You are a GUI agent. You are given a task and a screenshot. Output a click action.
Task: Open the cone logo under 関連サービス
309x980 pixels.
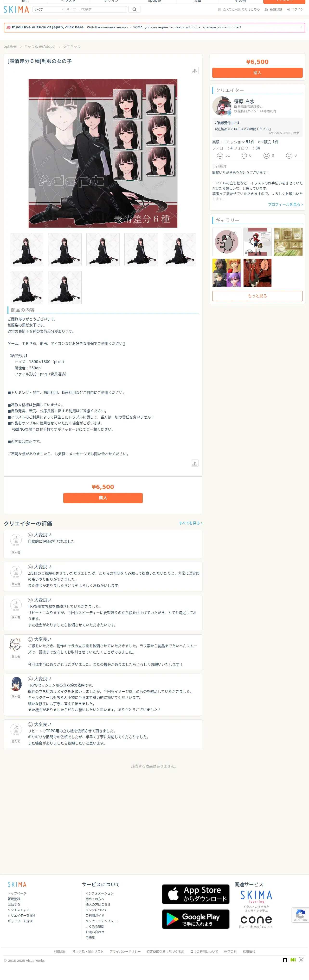click(x=256, y=919)
